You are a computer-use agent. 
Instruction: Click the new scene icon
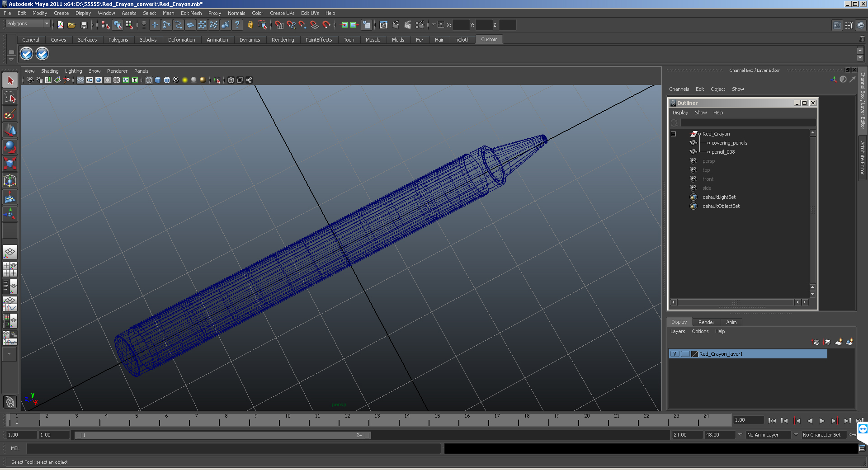point(60,25)
